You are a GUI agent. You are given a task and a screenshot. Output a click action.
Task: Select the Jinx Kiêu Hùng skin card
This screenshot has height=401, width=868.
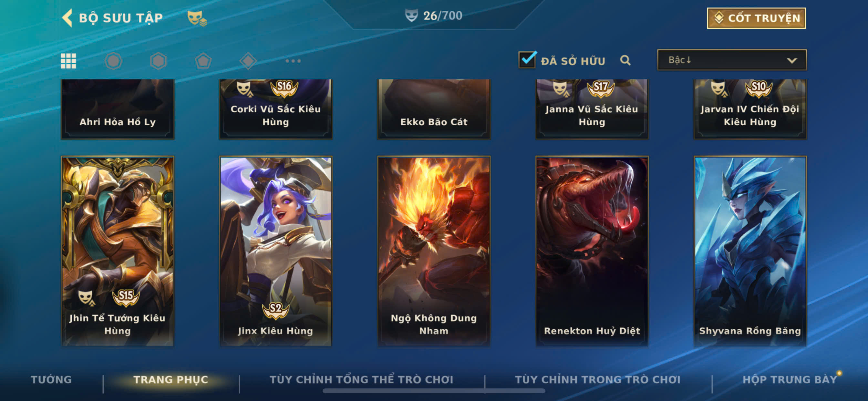click(276, 252)
